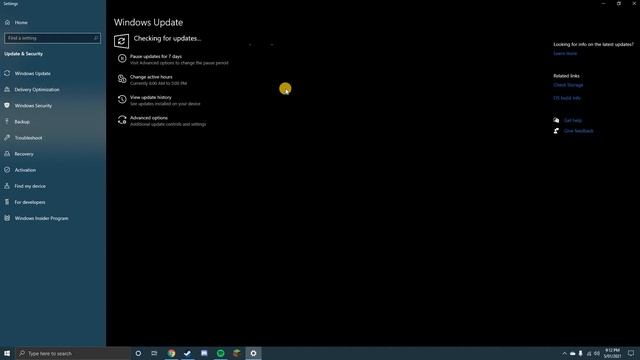
Task: Click the Give feedback person icon
Action: pos(556,131)
